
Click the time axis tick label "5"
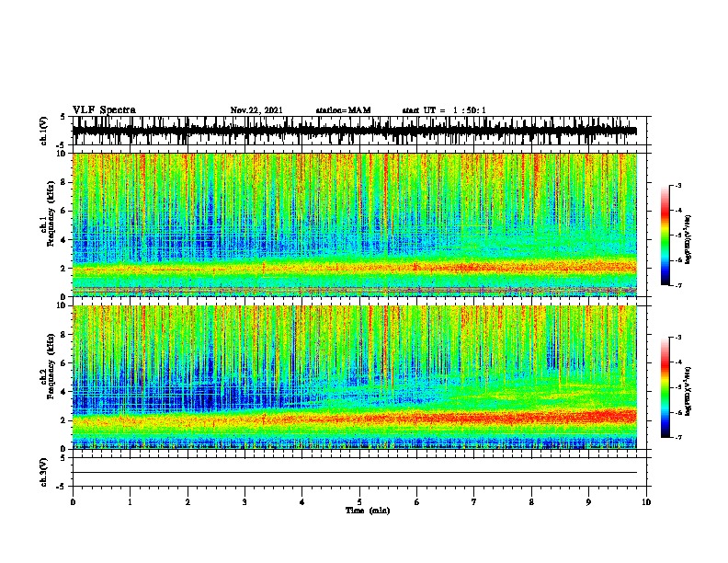pos(359,502)
